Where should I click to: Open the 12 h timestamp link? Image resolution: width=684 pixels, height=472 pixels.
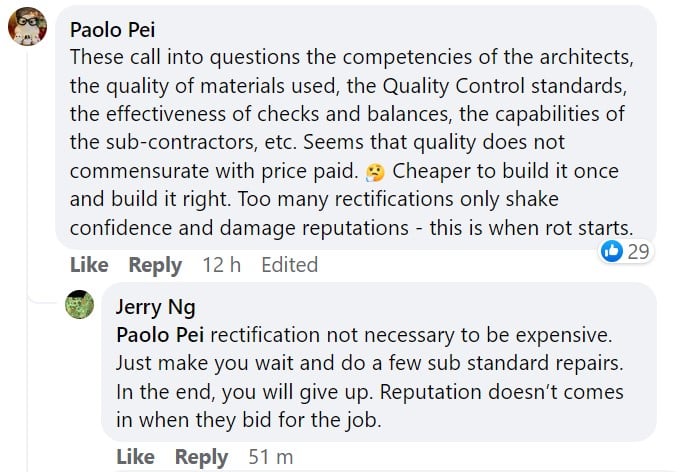(x=222, y=265)
